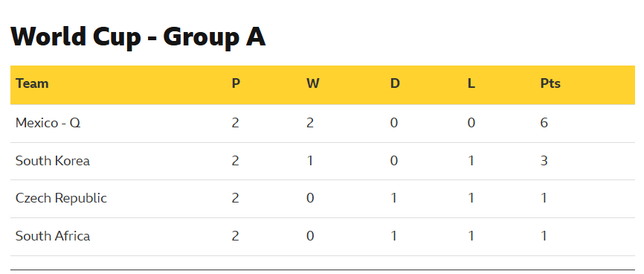The width and height of the screenshot is (644, 274).
Task: Click the World Cup - Group A heading
Action: [138, 37]
